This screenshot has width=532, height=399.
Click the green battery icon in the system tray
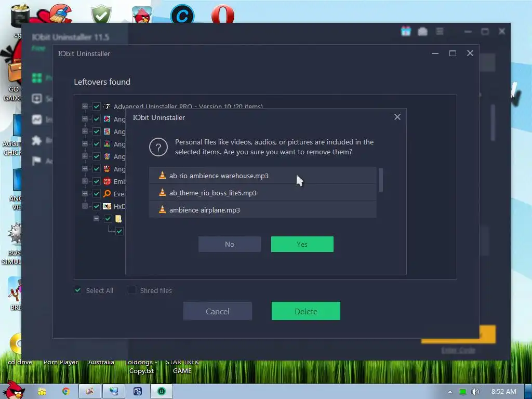(462, 392)
